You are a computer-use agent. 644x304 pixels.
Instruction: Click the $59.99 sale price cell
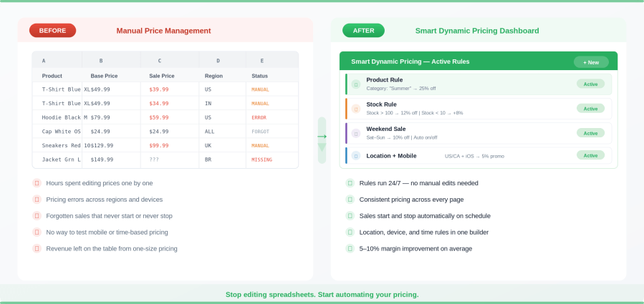159,117
